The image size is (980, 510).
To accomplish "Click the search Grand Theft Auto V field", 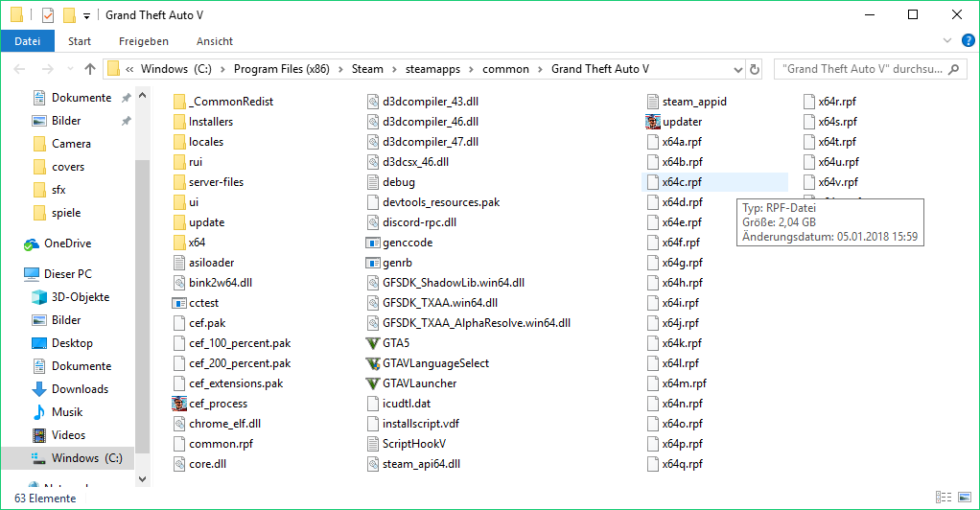I will click(870, 69).
